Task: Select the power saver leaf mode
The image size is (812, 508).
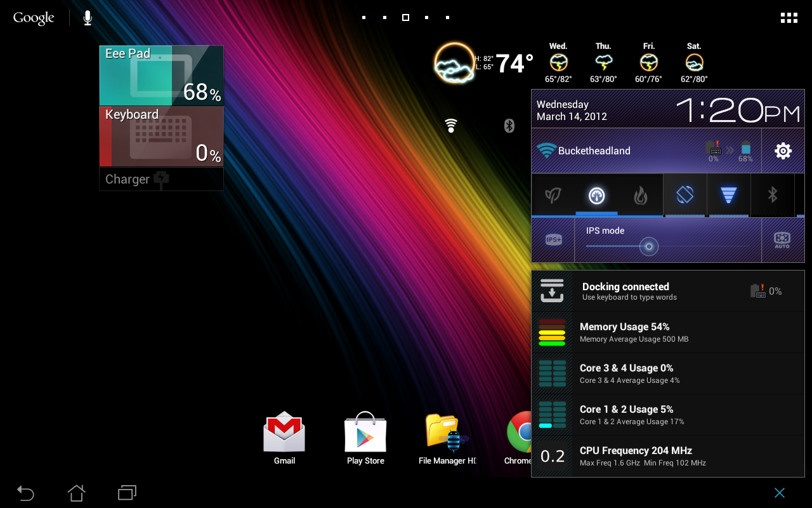Action: (x=553, y=195)
